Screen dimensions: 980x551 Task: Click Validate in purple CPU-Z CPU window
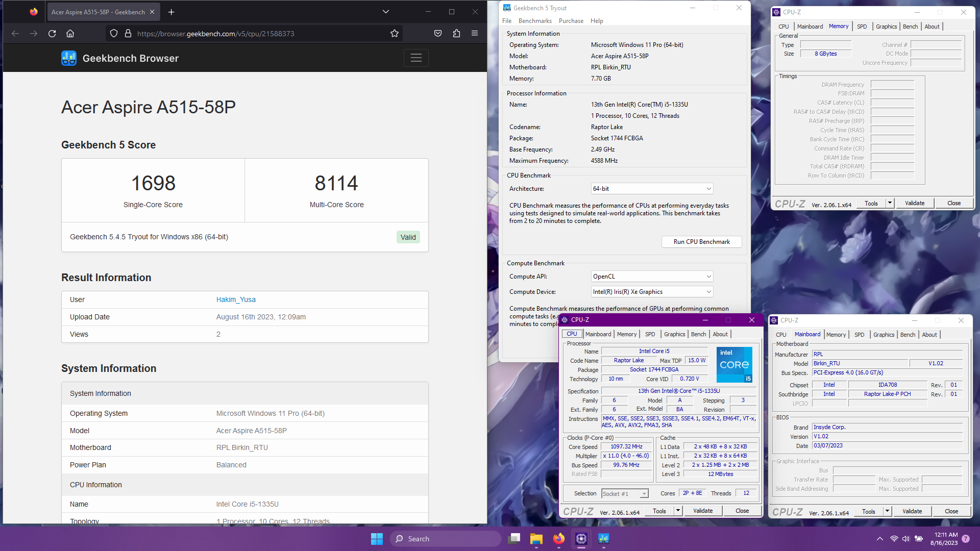point(703,511)
